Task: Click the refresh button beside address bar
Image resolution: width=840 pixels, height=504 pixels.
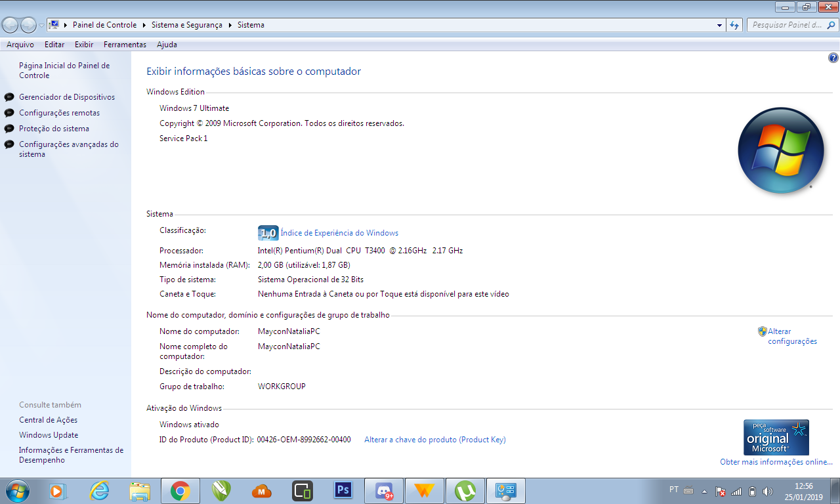Action: (734, 25)
